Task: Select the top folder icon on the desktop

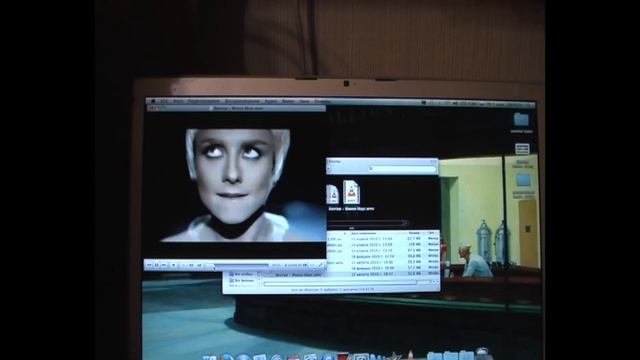Action: 521,120
